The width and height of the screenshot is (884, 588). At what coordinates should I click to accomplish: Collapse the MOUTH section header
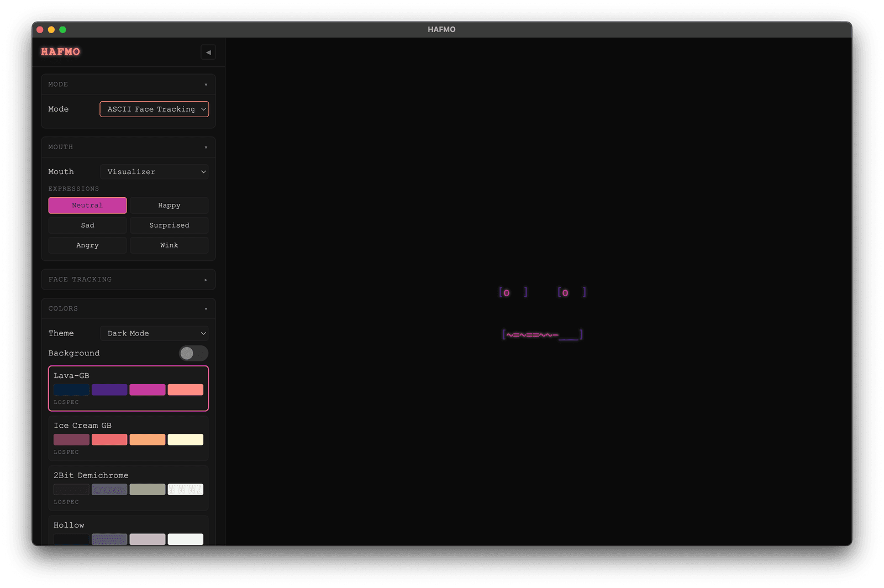[128, 147]
